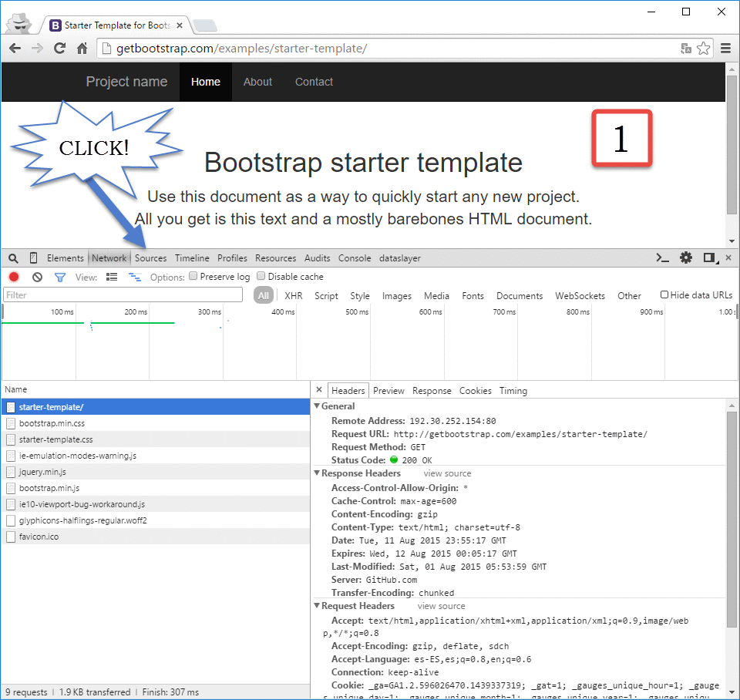Click the browser Back arrow

pyautogui.click(x=15, y=48)
